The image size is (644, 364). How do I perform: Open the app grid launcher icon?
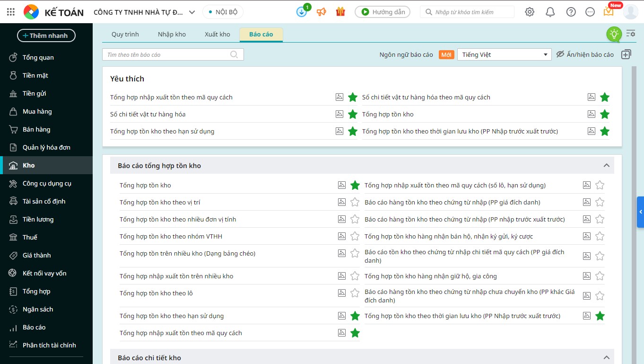coord(11,12)
